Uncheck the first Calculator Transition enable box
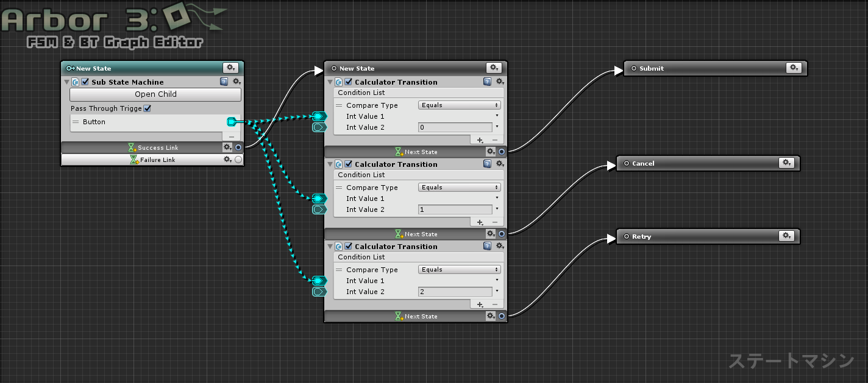 349,81
